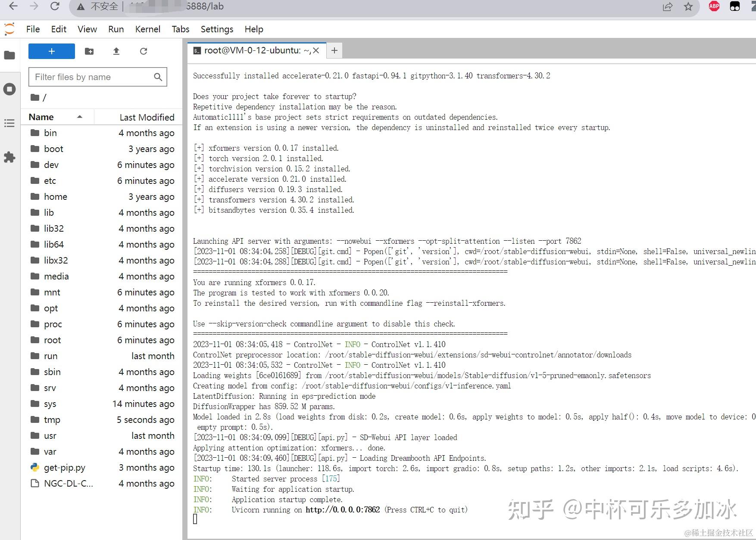Refresh the file list

click(x=144, y=51)
